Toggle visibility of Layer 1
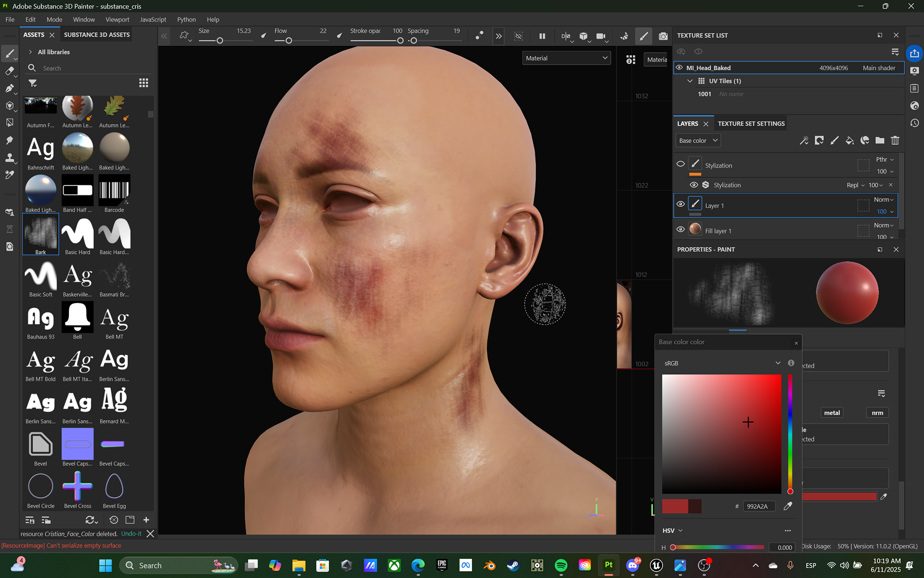Image resolution: width=924 pixels, height=578 pixels. (680, 204)
